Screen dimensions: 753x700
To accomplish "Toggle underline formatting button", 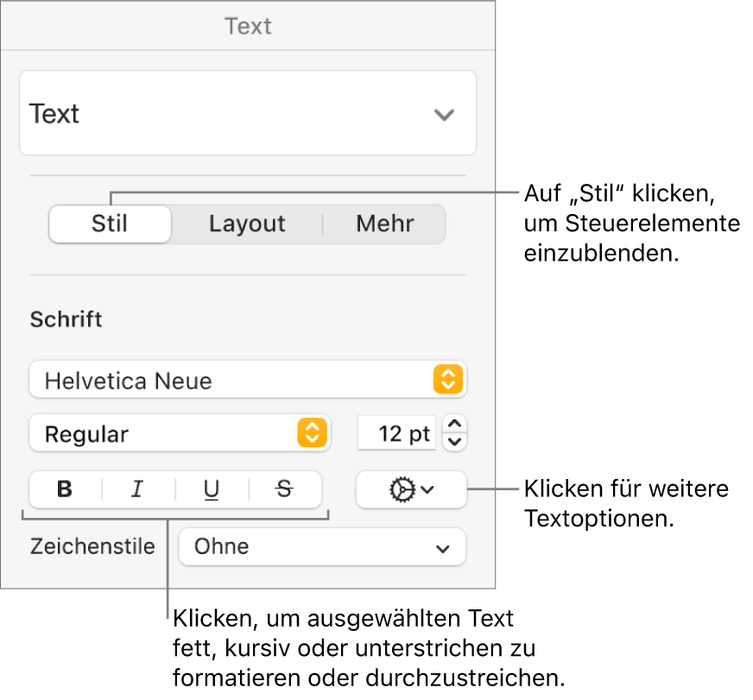I will 212,489.
